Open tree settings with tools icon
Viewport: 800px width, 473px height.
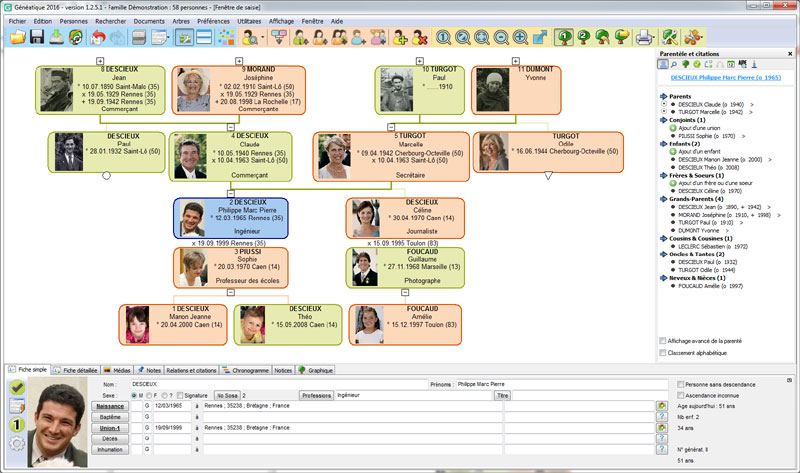(x=669, y=37)
